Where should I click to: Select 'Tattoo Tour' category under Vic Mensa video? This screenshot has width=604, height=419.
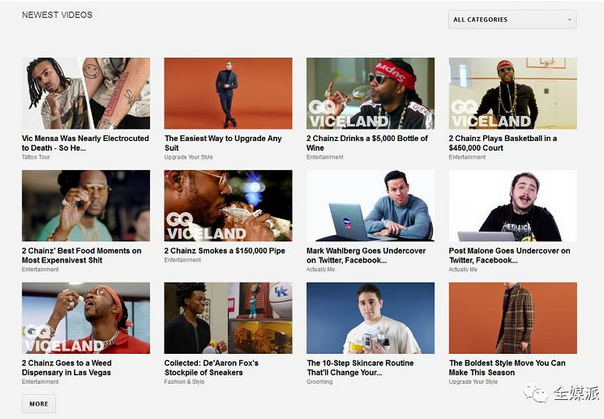[x=36, y=157]
